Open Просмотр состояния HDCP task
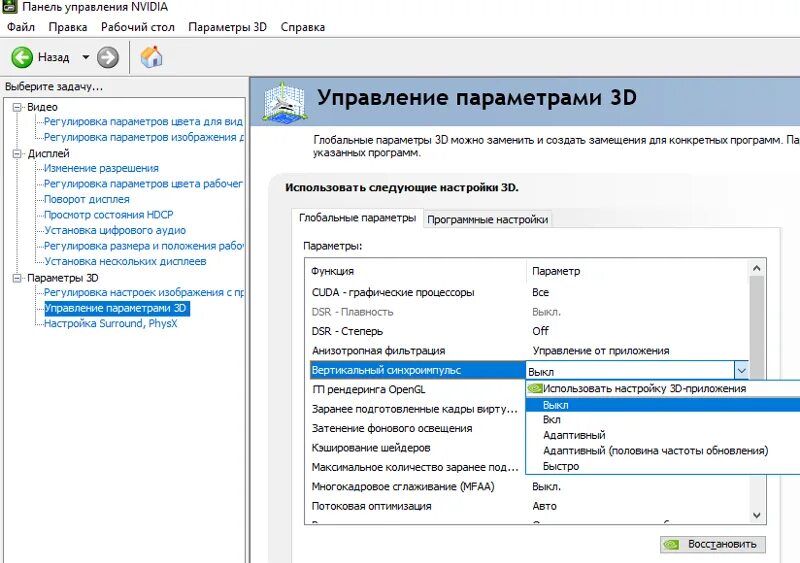 [109, 215]
